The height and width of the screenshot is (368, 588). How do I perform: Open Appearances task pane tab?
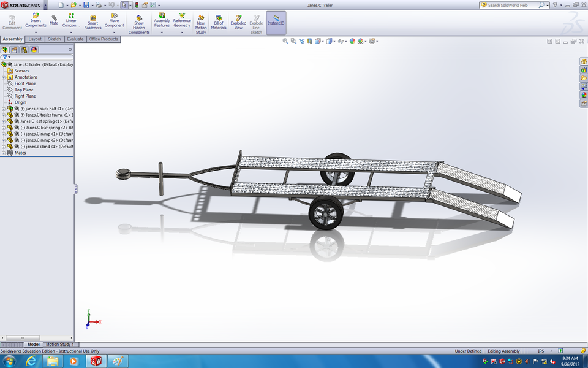(x=584, y=95)
